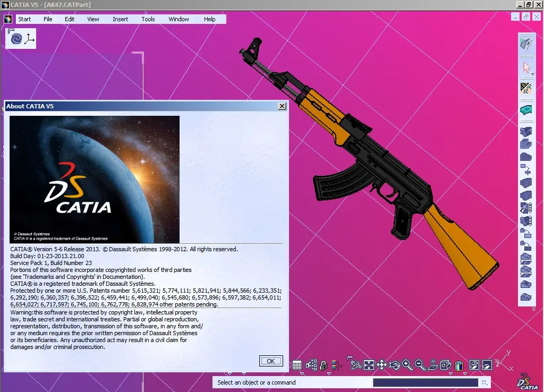
Task: Select the Pan tool
Action: tap(381, 365)
